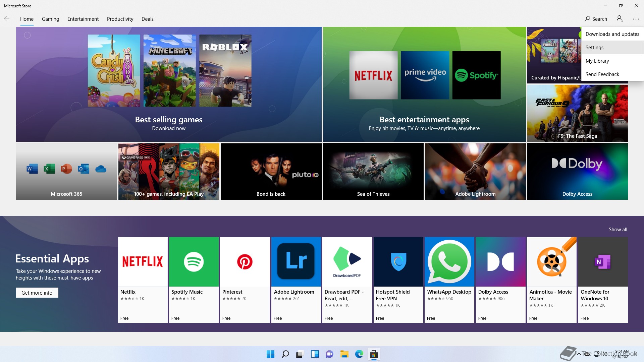Open the Sea of Thieves tile
The image size is (644, 362).
(x=373, y=172)
